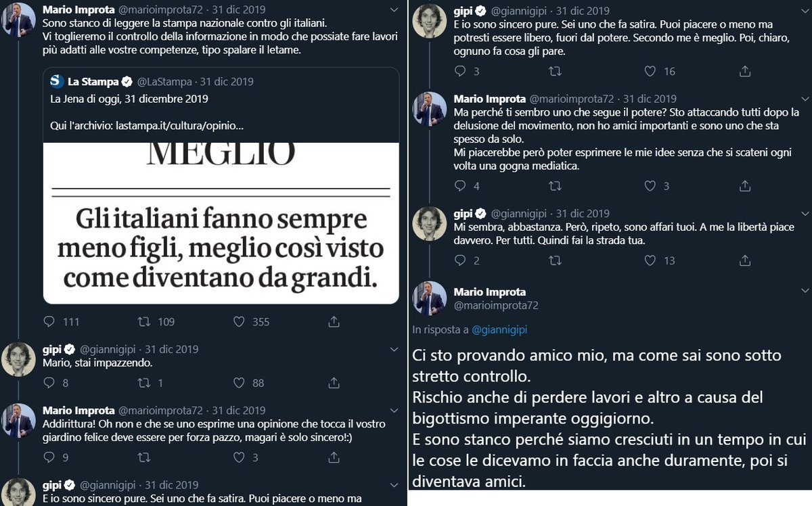The width and height of the screenshot is (812, 506).
Task: Open chevron menu on 'Mario, stai impazzendo' tweet
Action: [394, 350]
